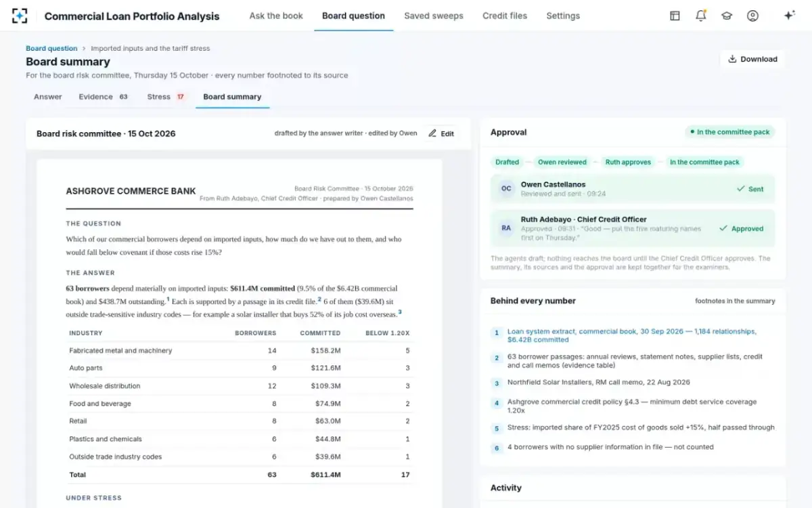Click the $611.4M total committed cell
The image size is (812, 508).
pyautogui.click(x=325, y=475)
